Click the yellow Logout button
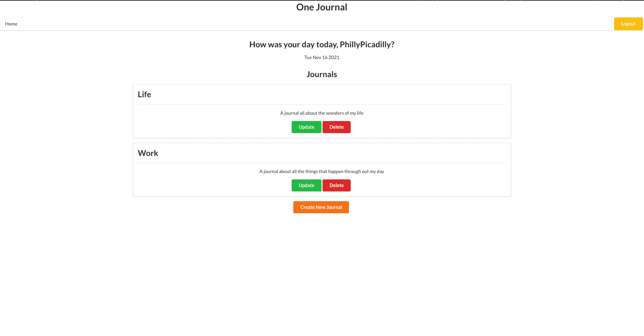 point(628,24)
